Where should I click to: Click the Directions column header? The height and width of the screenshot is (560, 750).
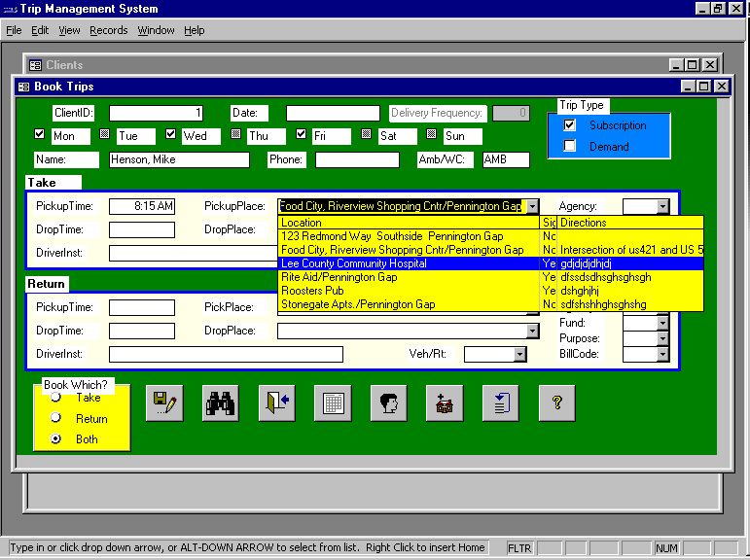tap(630, 223)
